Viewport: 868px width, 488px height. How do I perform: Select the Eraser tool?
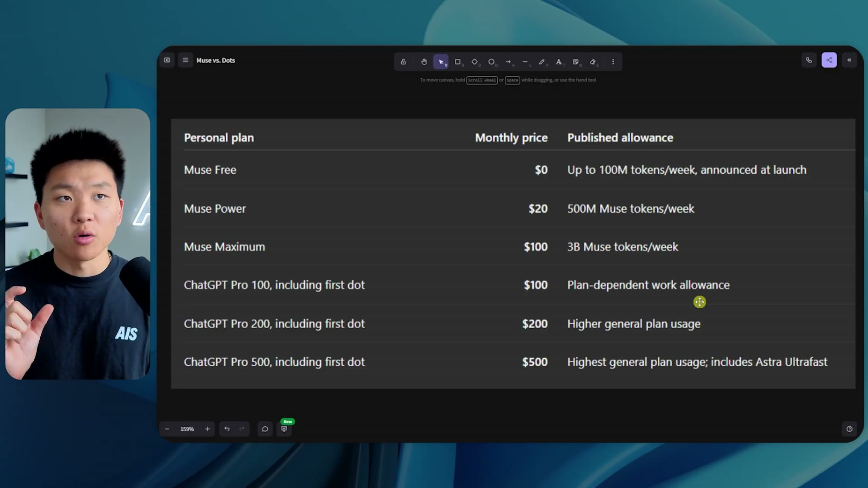pos(593,62)
